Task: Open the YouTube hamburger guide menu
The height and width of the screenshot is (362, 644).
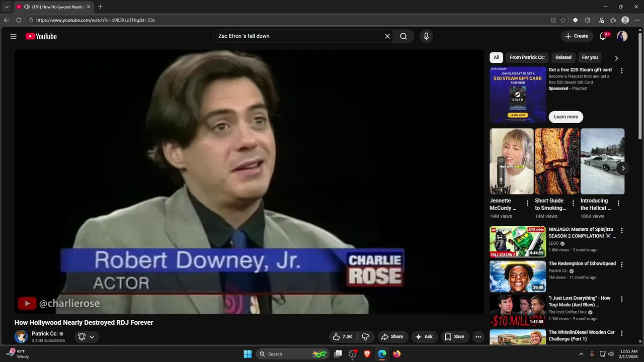Action: coord(14,36)
